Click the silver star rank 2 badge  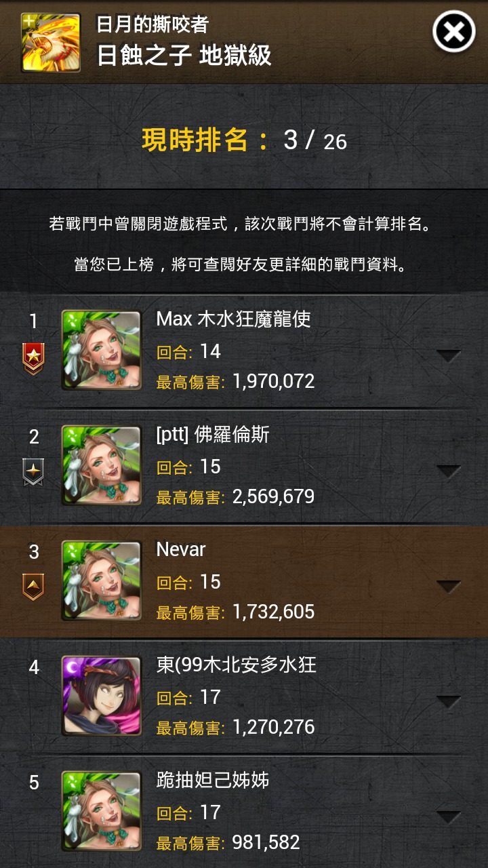click(x=33, y=472)
